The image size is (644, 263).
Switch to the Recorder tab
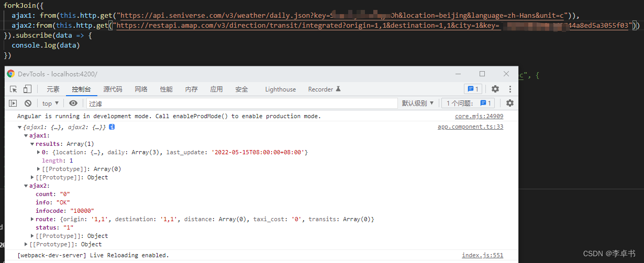pyautogui.click(x=324, y=89)
